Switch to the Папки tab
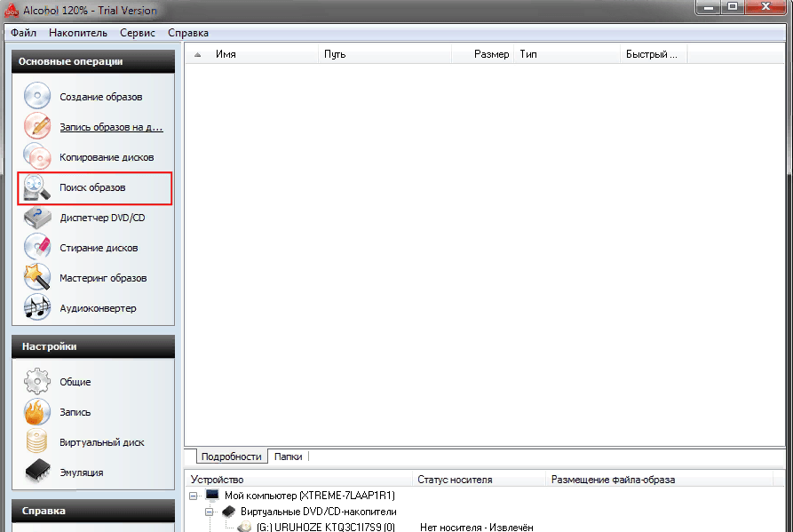The height and width of the screenshot is (532, 793). click(289, 457)
